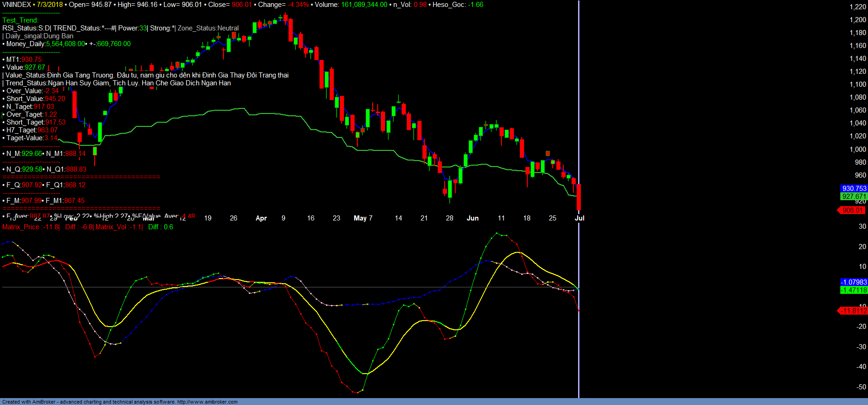This screenshot has height=405, width=868.
Task: Click the VNINDEX ticker symbol in title
Action: pos(17,5)
